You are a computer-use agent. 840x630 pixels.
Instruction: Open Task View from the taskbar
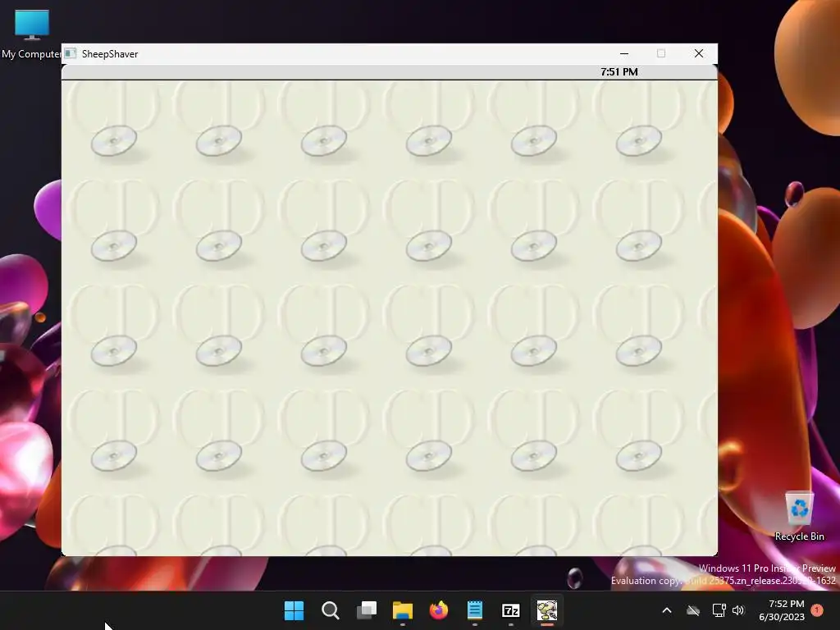[367, 610]
